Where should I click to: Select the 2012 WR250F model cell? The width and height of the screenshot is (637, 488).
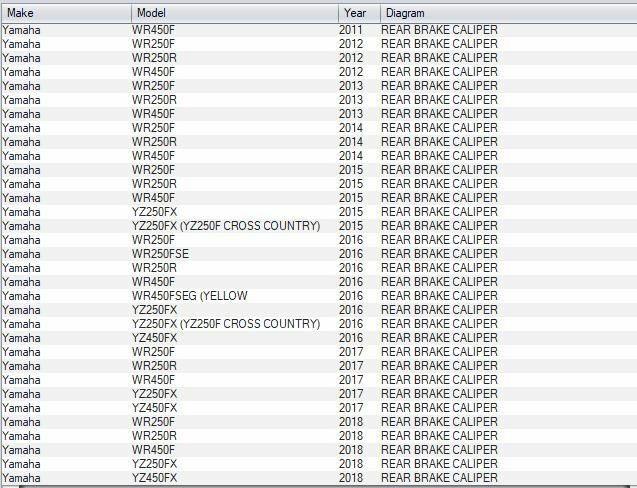[153, 44]
